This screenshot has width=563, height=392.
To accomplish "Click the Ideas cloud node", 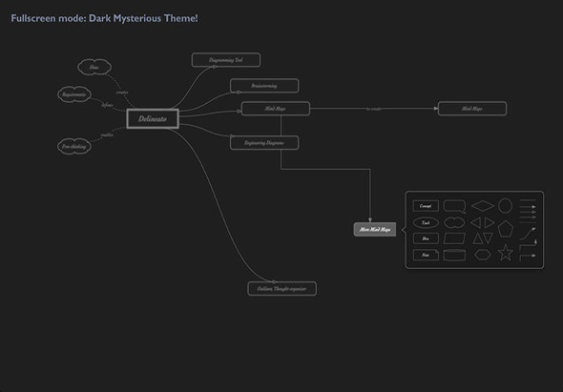I will click(94, 67).
